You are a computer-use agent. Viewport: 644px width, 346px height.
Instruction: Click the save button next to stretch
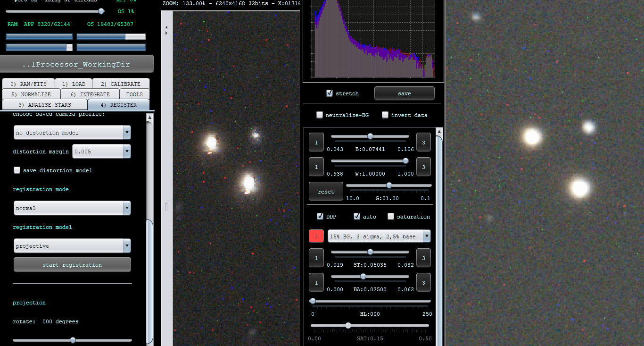(404, 93)
